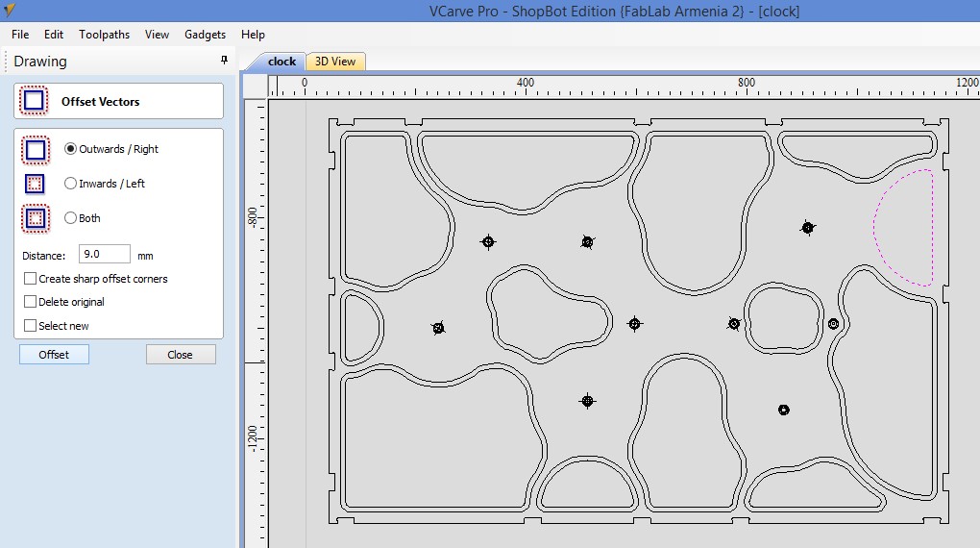Switch to the 3D View tab

click(335, 62)
